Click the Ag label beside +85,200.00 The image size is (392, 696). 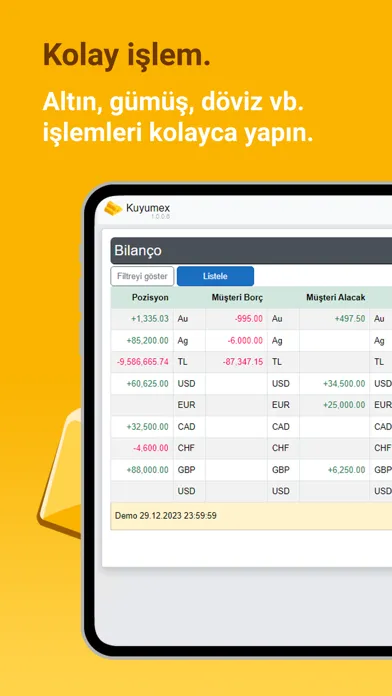tap(182, 340)
